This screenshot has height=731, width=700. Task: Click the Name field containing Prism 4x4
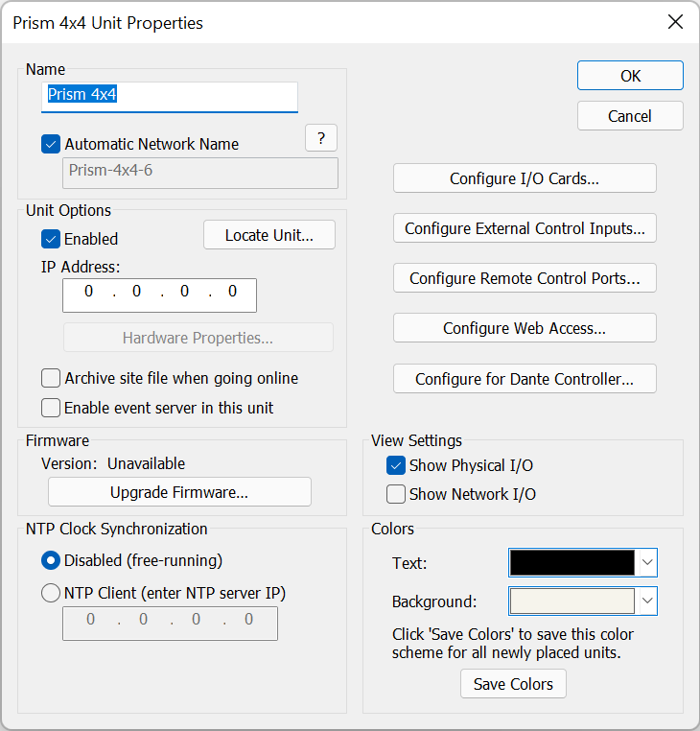pyautogui.click(x=170, y=97)
